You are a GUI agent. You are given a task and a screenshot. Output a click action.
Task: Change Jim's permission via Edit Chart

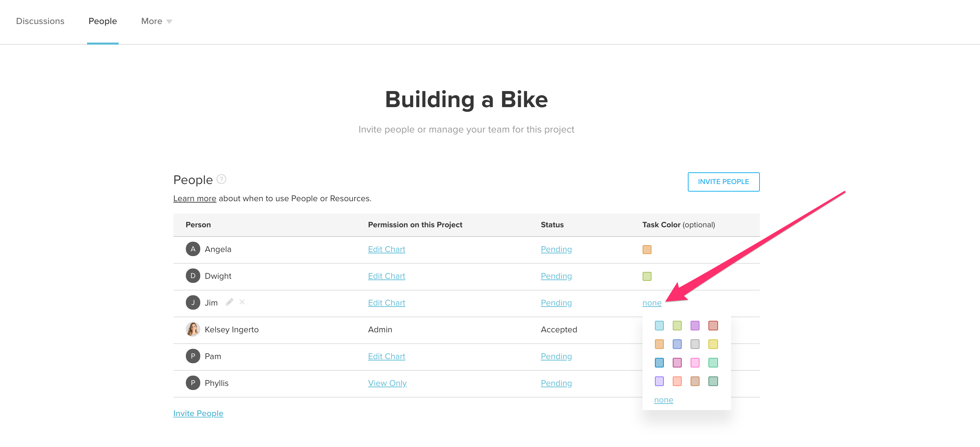[386, 302]
